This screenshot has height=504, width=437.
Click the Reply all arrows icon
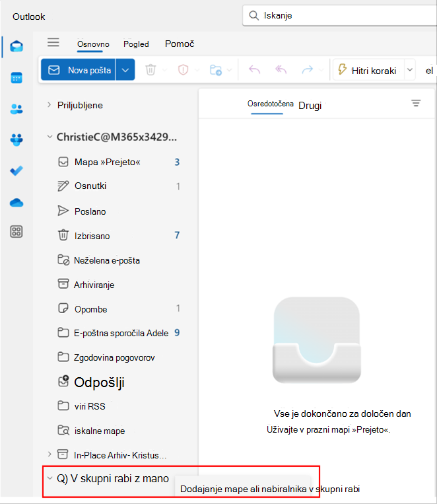[x=281, y=69]
